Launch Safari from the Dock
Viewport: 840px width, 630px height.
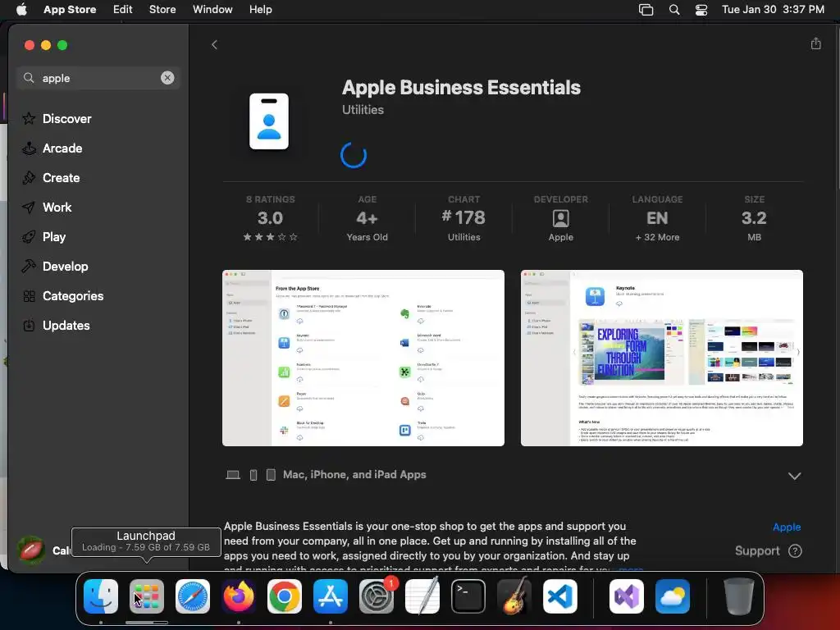point(193,596)
